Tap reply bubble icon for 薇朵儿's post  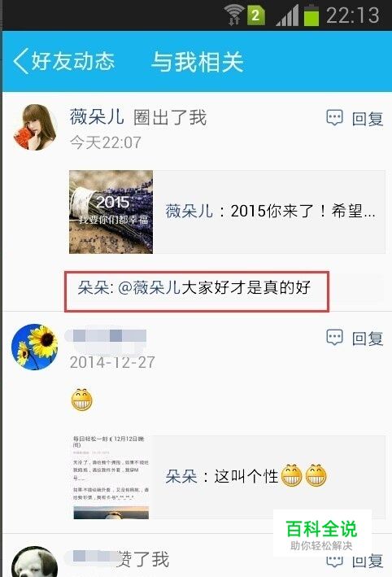(334, 118)
